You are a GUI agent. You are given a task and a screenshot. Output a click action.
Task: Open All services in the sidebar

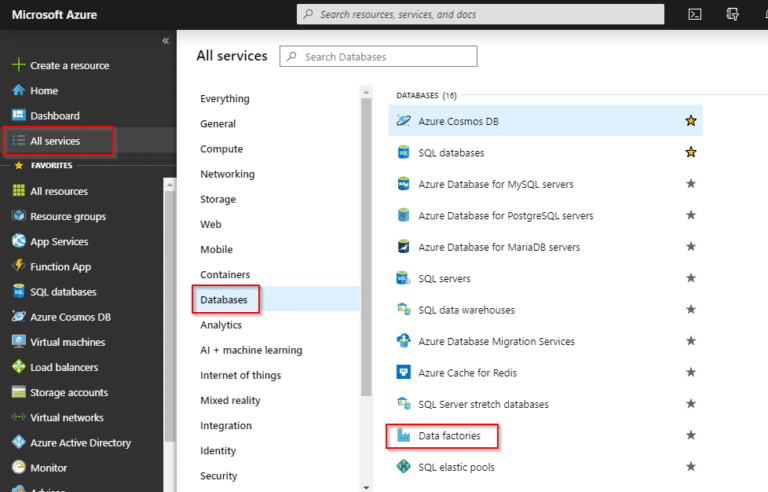55,141
